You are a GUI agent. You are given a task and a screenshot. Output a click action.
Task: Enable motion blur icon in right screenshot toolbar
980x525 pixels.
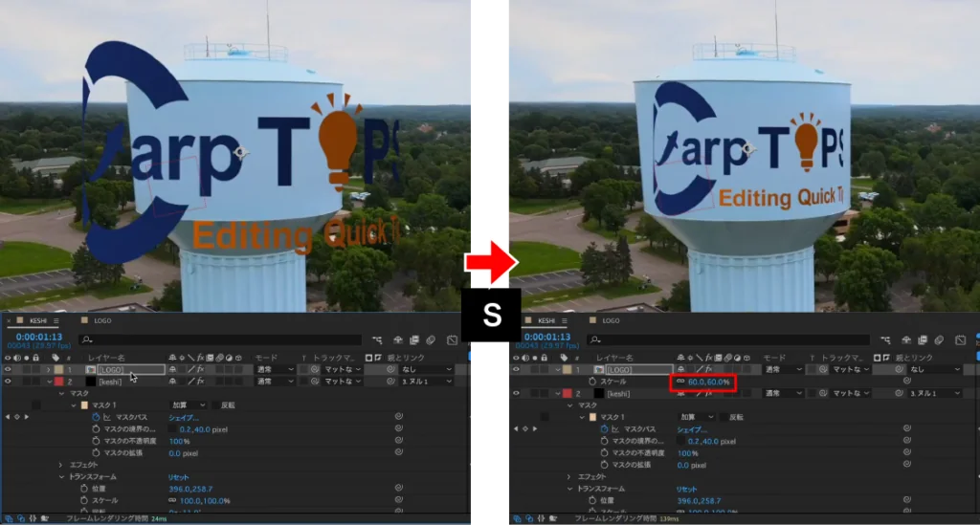[x=940, y=340]
